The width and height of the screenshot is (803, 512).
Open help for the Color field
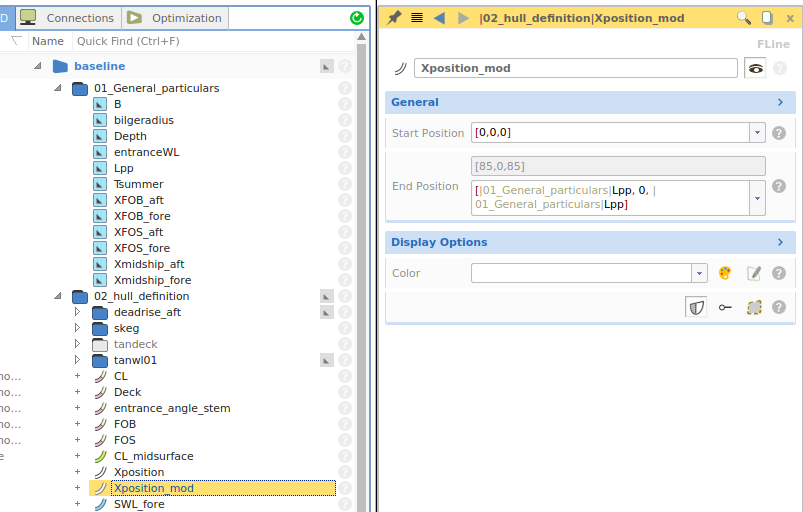(x=779, y=273)
